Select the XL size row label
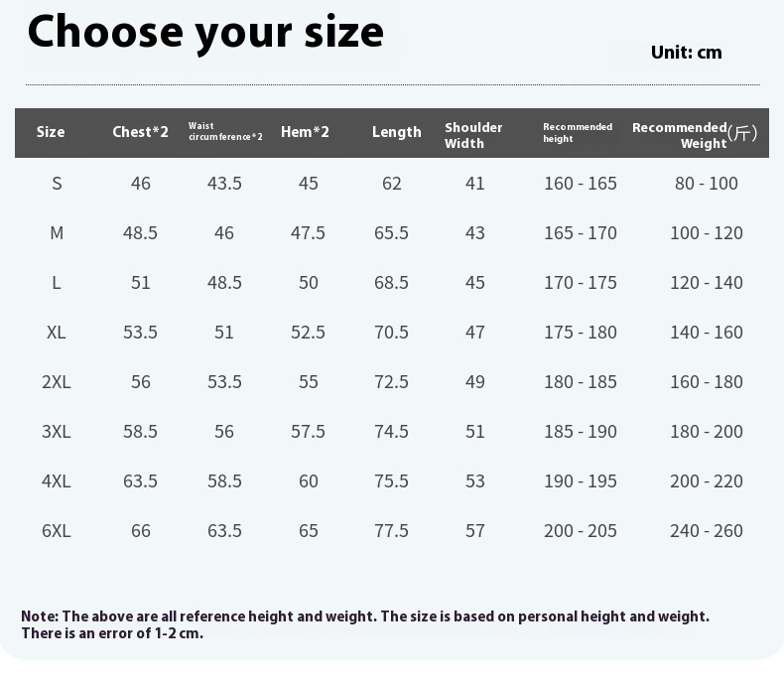 (x=57, y=333)
